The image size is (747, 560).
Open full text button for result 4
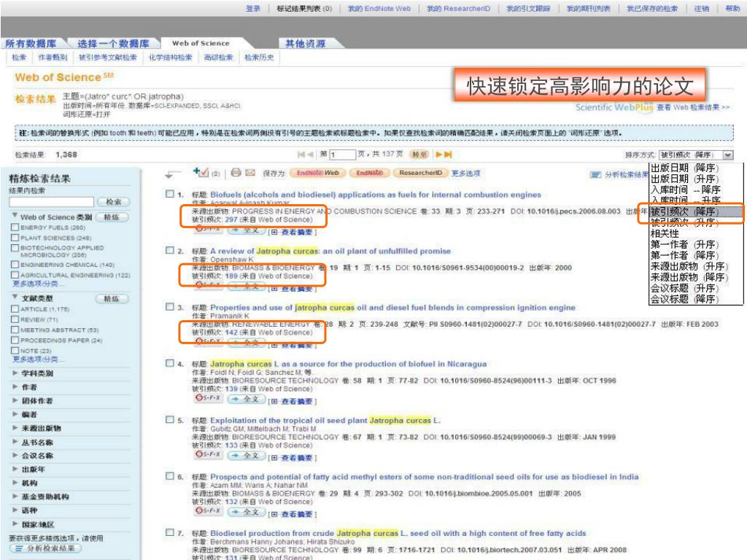tap(247, 399)
